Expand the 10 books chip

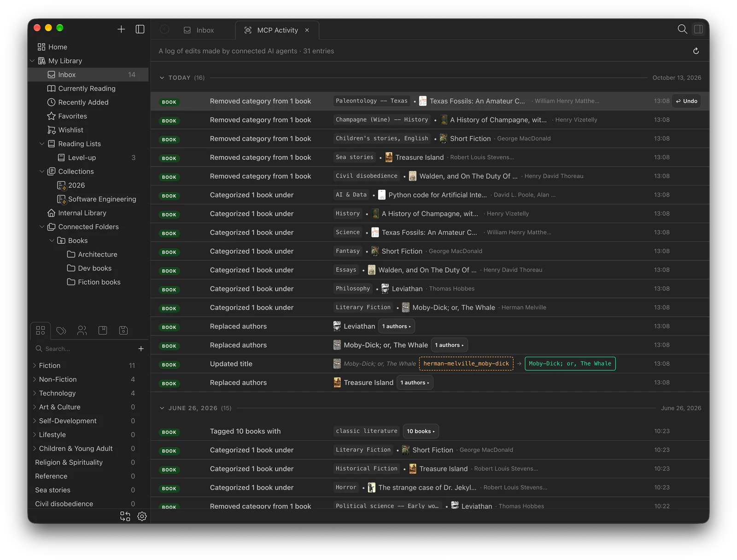click(x=421, y=431)
